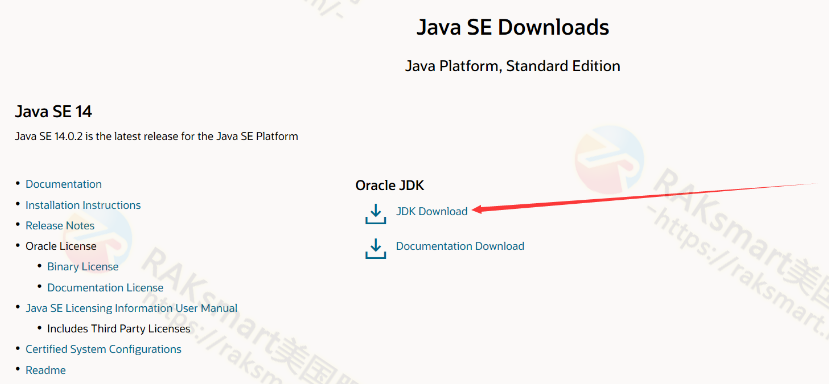Open the Readme link
Image resolution: width=829 pixels, height=384 pixels.
point(45,370)
